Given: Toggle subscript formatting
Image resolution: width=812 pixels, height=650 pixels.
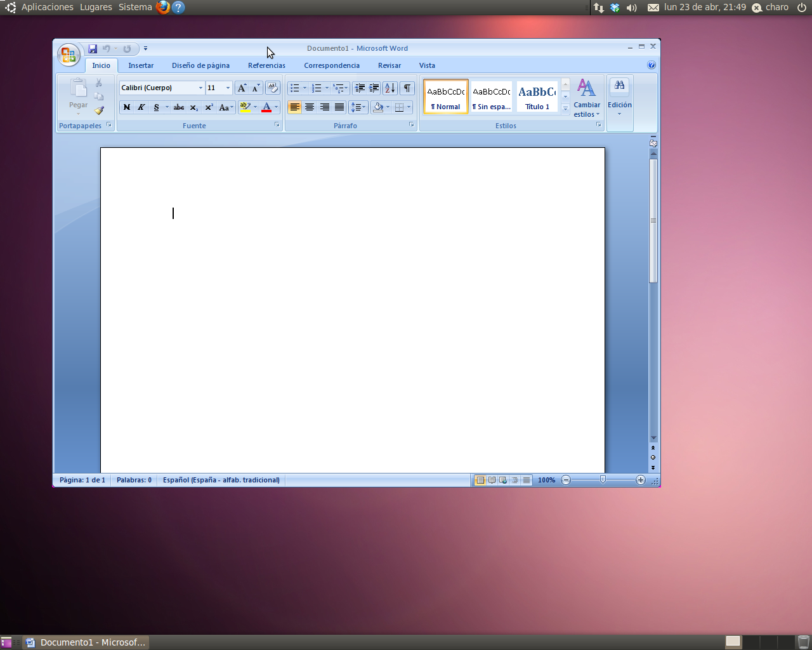Looking at the screenshot, I should [x=194, y=107].
